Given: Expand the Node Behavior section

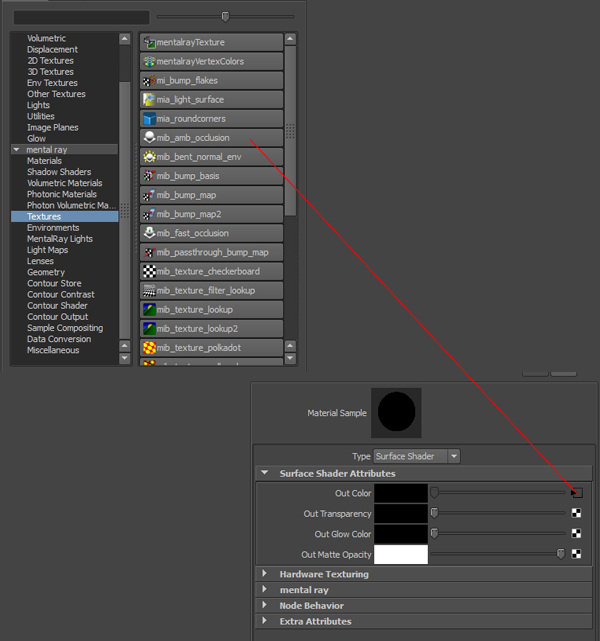Looking at the screenshot, I should [x=264, y=605].
